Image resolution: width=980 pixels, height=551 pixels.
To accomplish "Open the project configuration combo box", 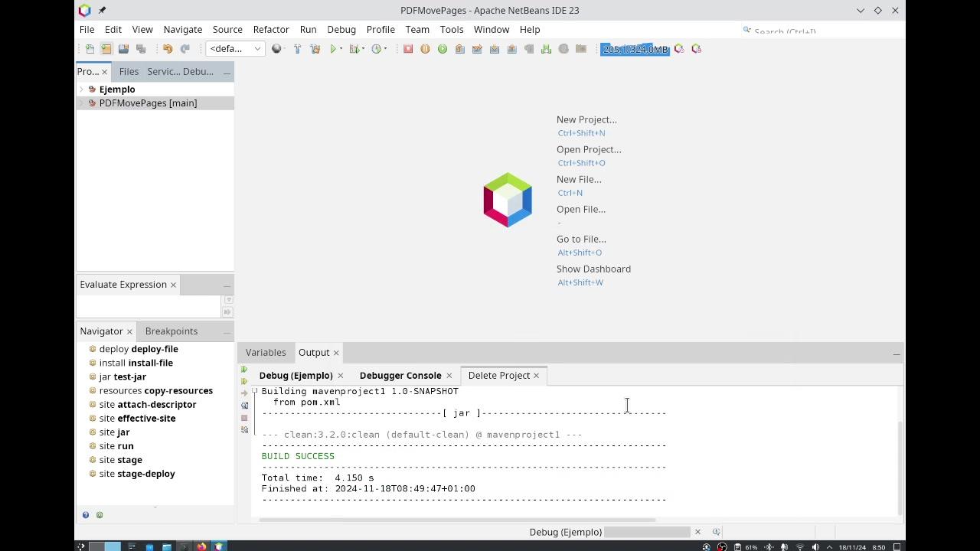I will coord(235,49).
